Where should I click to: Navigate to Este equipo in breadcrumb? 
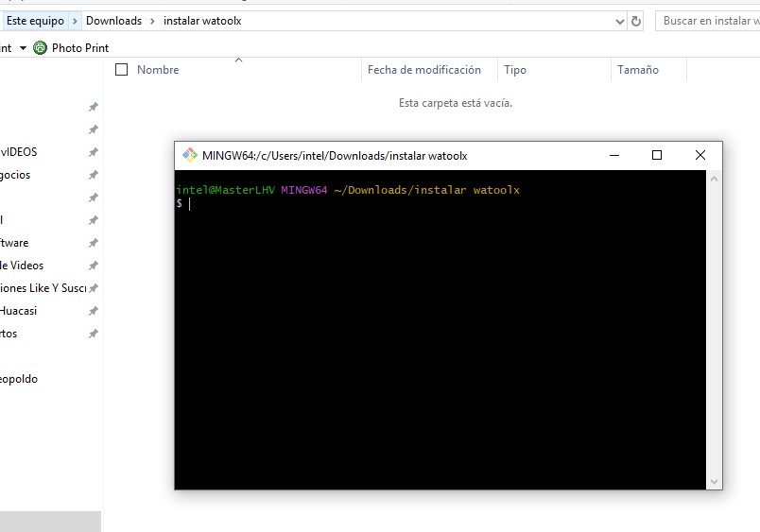[35, 21]
